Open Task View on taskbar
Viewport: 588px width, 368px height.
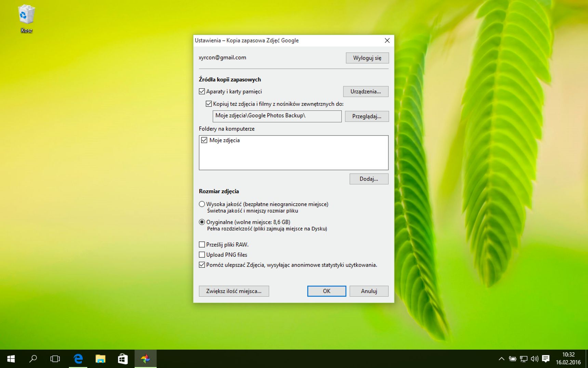point(55,359)
